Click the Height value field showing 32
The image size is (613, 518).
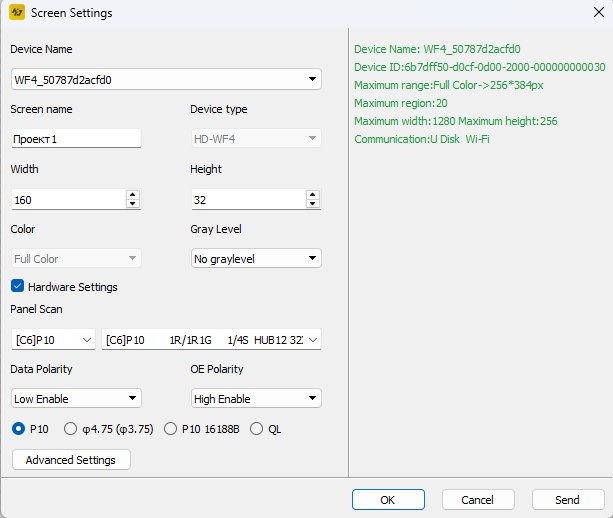(x=248, y=200)
